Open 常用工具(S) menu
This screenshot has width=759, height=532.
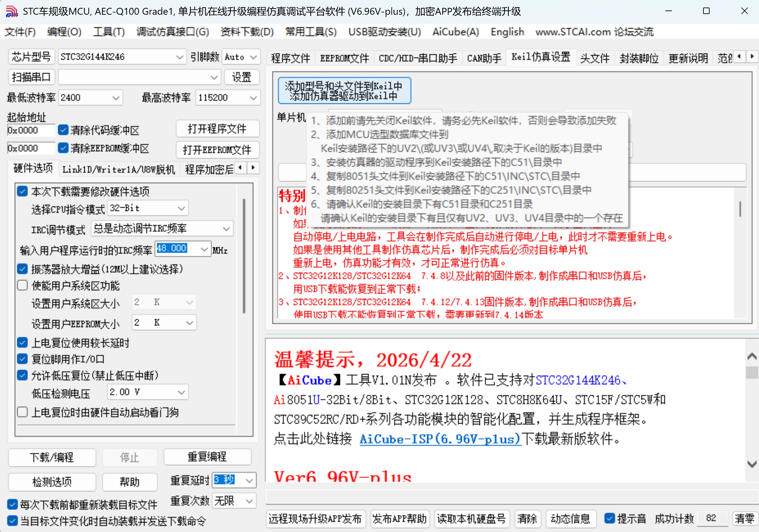click(311, 32)
